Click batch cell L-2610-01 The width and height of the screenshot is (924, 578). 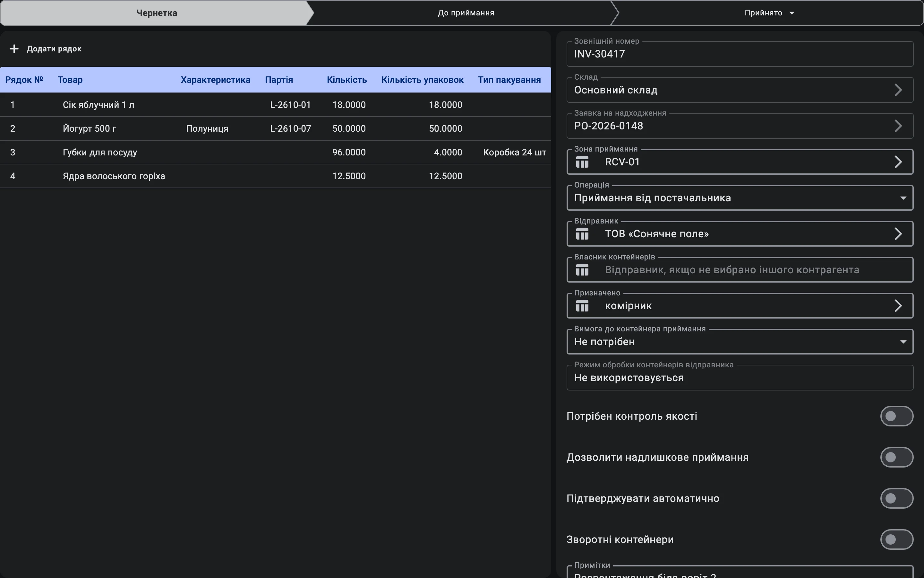[291, 105]
